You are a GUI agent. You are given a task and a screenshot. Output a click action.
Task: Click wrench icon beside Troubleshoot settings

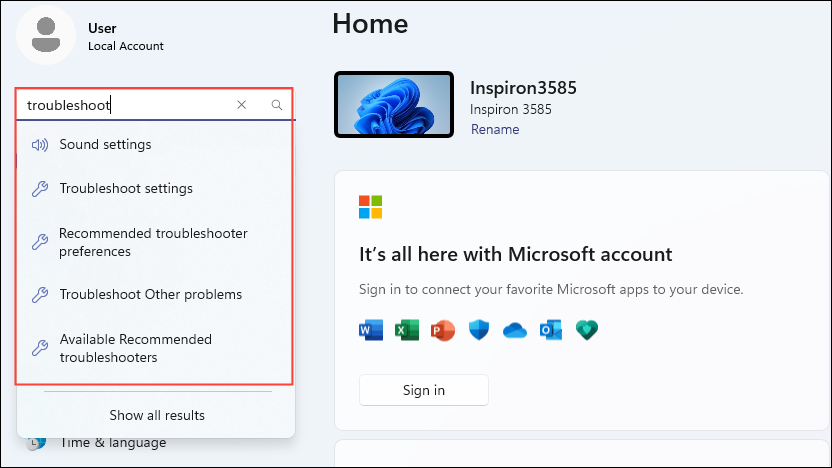pyautogui.click(x=40, y=188)
